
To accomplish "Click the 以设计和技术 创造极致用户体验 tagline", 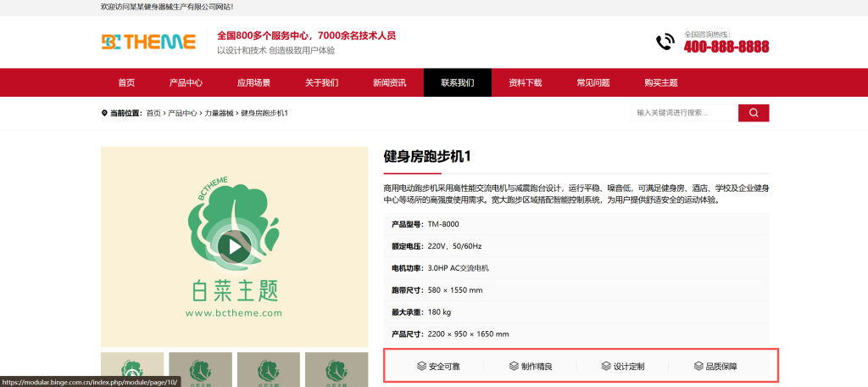I will [275, 50].
